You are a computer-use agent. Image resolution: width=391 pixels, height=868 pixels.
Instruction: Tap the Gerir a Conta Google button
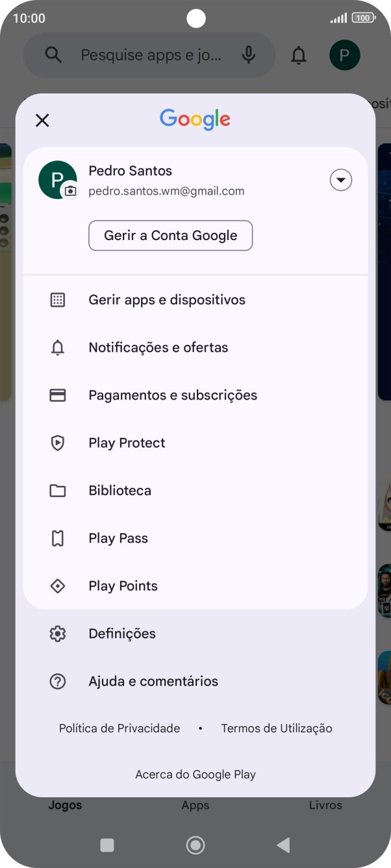click(x=170, y=235)
